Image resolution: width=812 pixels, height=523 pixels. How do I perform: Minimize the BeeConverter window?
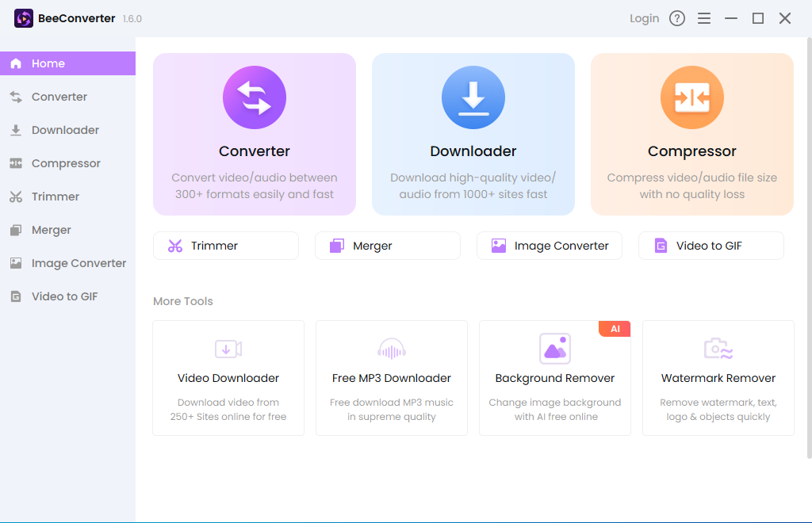pyautogui.click(x=730, y=19)
